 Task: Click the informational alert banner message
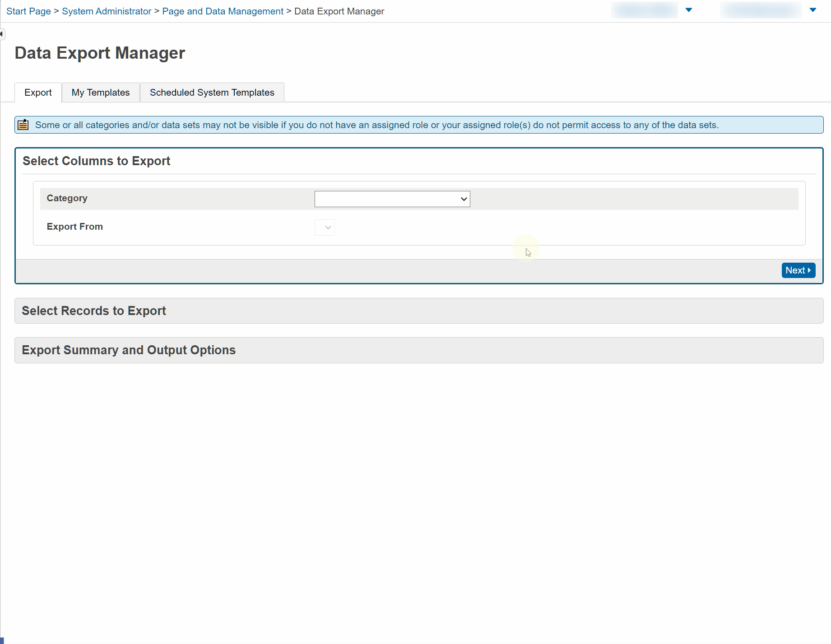(376, 125)
